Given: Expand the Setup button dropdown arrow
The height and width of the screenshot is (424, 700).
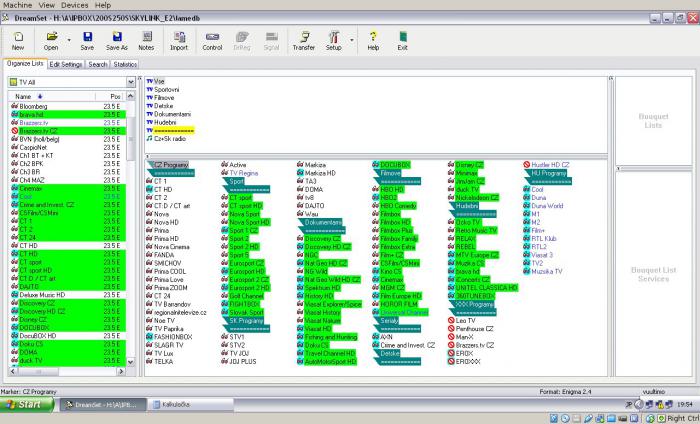Looking at the screenshot, I should click(x=352, y=41).
